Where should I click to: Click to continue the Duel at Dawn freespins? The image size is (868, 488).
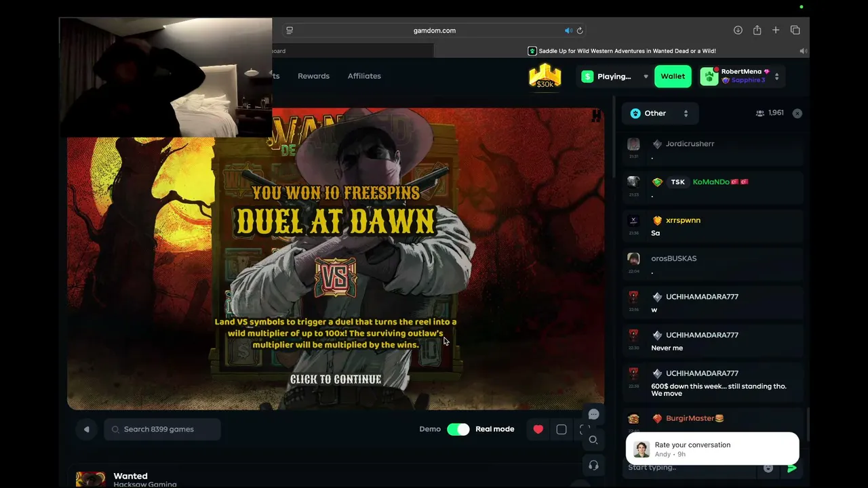pos(336,380)
